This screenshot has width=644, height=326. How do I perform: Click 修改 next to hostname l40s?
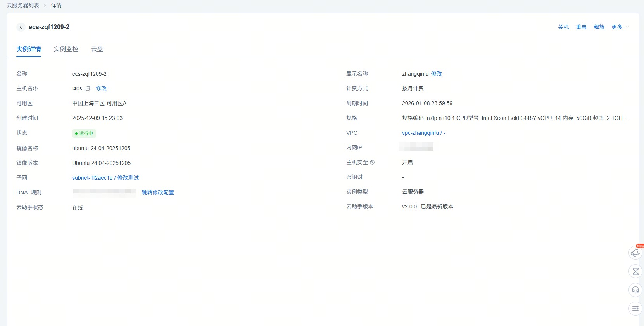tap(101, 88)
